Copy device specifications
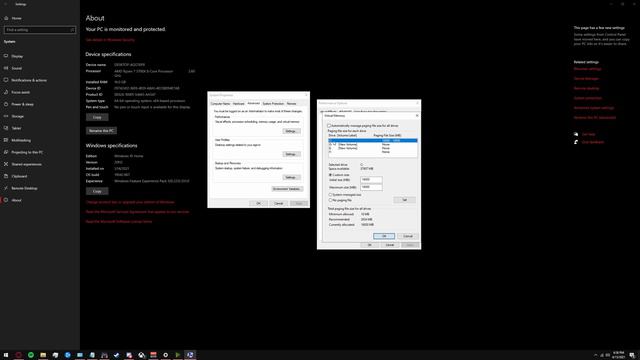The image size is (640, 360). (x=97, y=117)
